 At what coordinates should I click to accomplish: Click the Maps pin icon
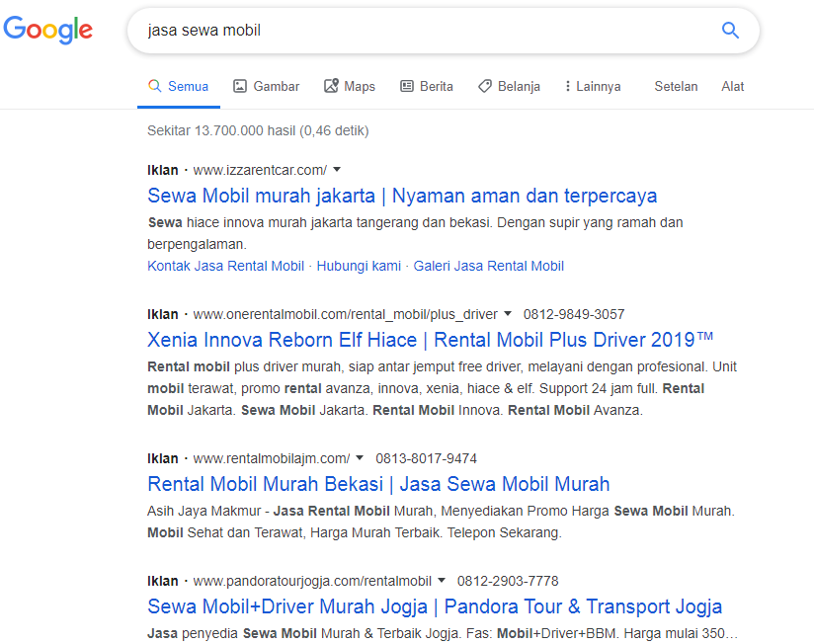(331, 86)
